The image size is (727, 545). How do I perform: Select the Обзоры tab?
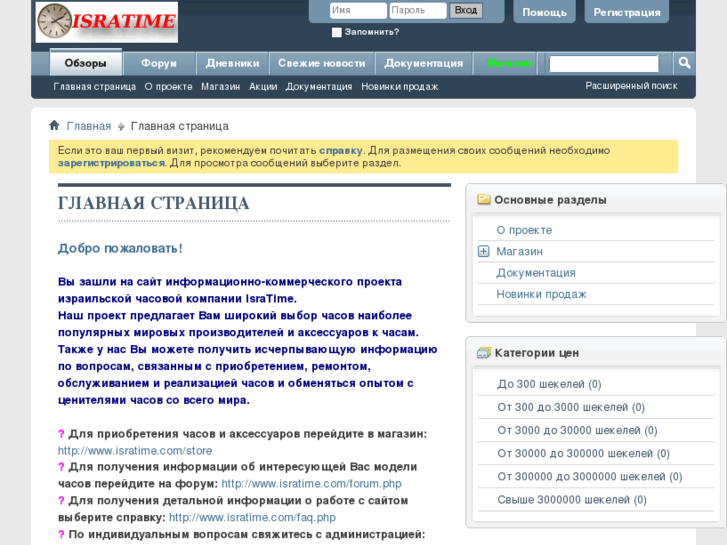pos(86,63)
